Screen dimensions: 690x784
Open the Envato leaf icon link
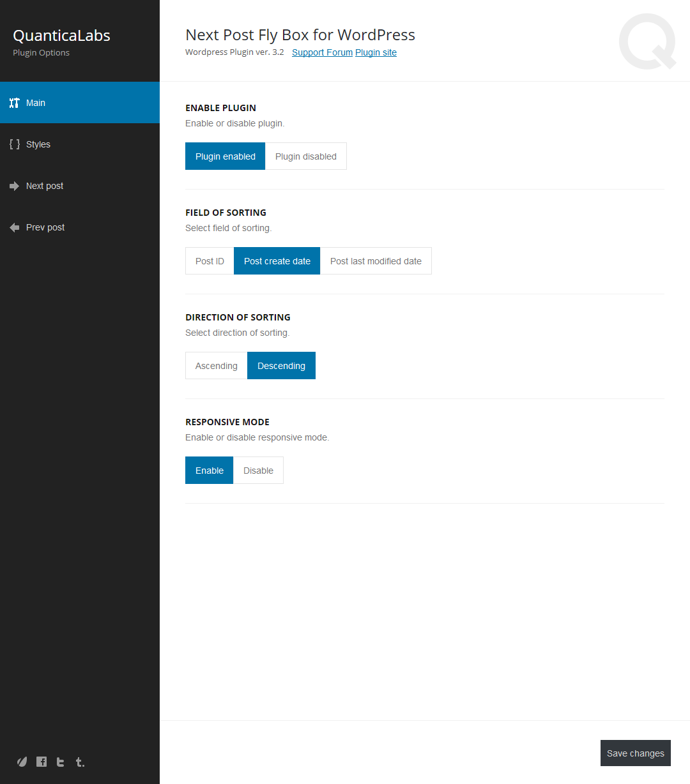(22, 762)
